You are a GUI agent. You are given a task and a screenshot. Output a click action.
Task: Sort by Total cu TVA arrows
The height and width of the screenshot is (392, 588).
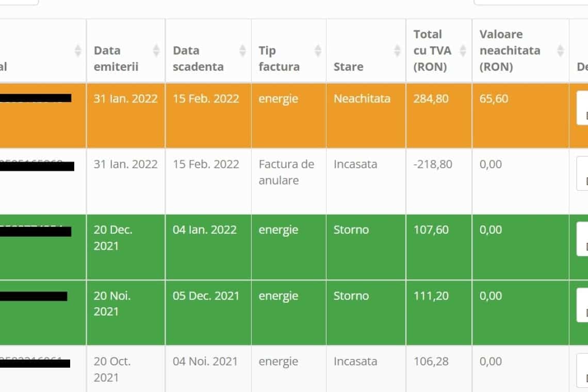[463, 51]
